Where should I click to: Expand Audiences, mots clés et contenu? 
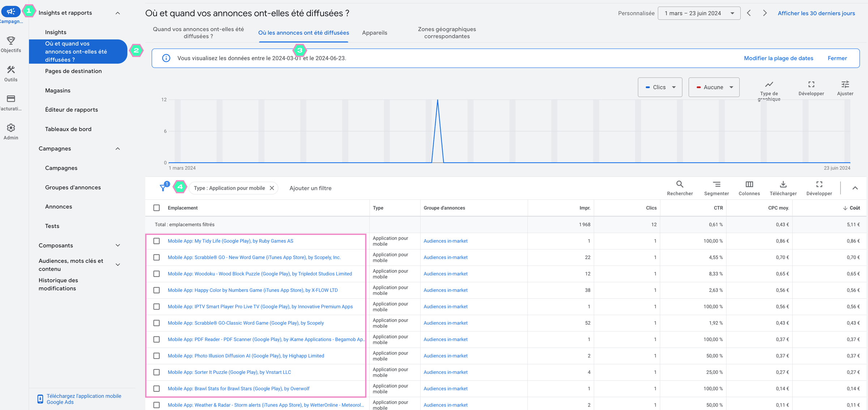118,265
